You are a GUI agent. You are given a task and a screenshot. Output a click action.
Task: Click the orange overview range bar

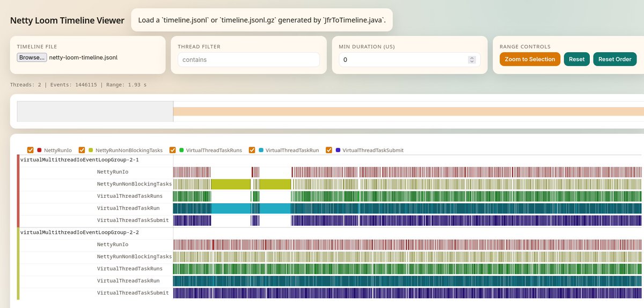[x=408, y=111]
